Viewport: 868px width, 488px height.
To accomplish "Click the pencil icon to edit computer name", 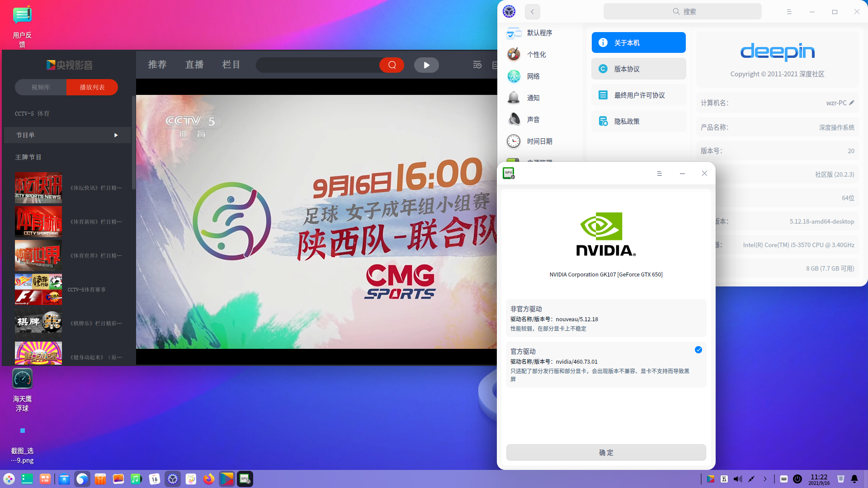I will click(852, 103).
